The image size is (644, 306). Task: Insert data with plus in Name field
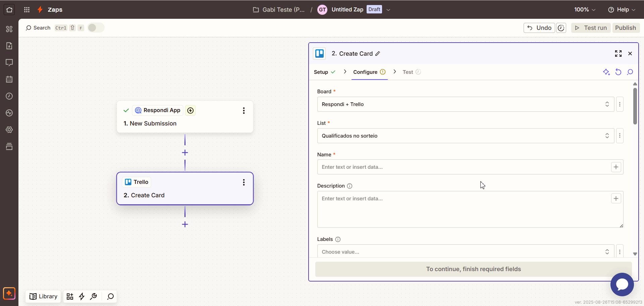tap(616, 167)
